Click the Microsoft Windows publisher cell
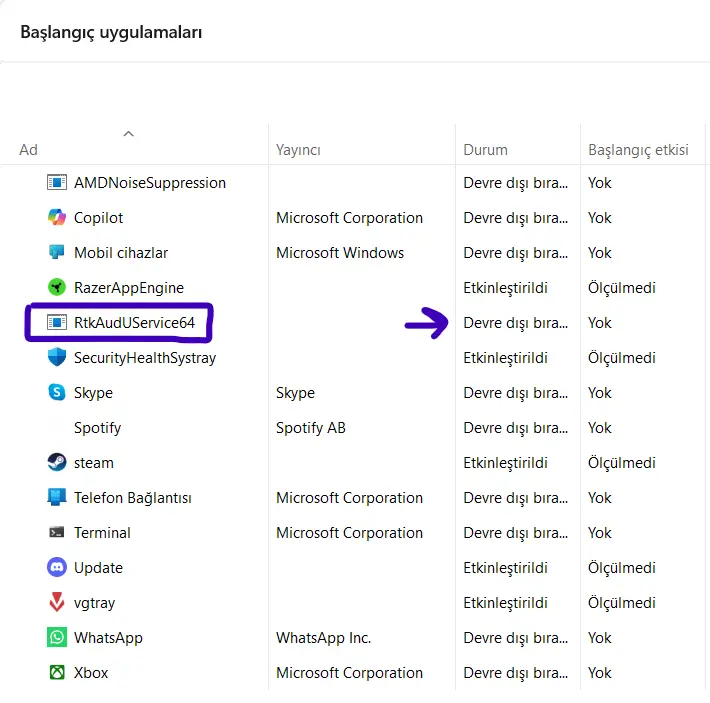The image size is (710, 703). tap(340, 253)
